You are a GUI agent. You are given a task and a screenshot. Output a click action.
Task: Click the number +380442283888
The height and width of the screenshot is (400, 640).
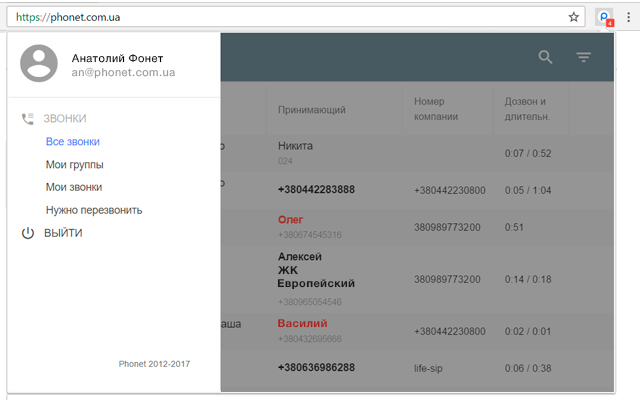pyautogui.click(x=316, y=189)
